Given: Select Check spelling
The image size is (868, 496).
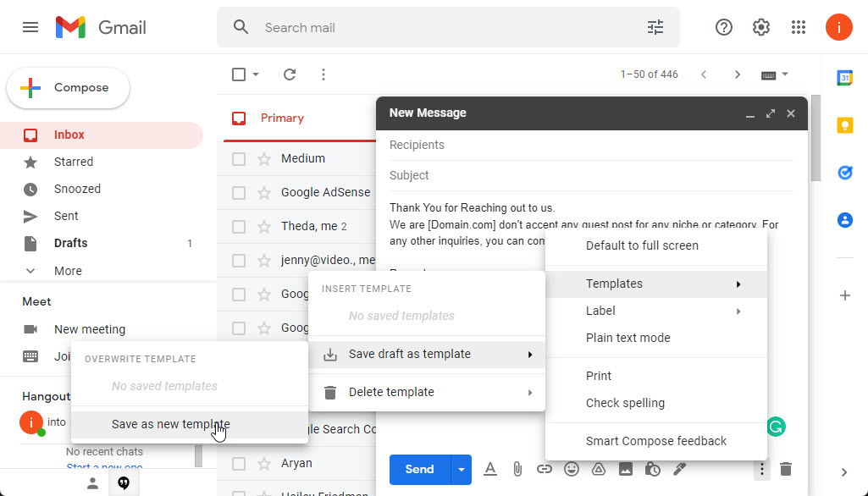Looking at the screenshot, I should [x=656, y=404].
